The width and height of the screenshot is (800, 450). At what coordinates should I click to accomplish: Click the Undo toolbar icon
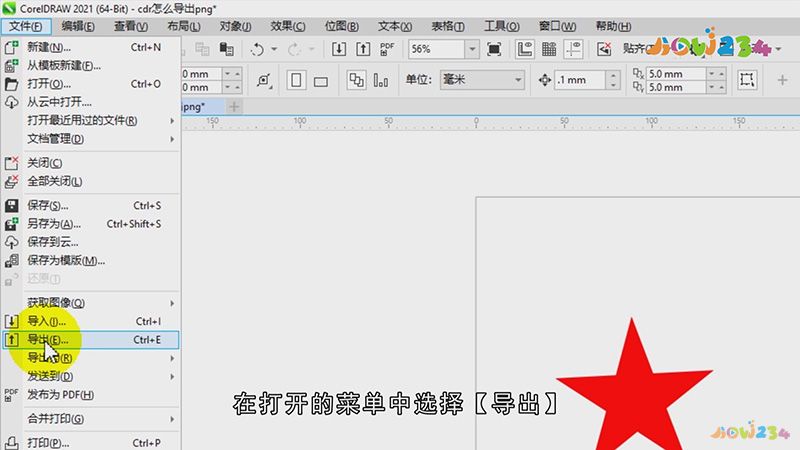coord(258,49)
